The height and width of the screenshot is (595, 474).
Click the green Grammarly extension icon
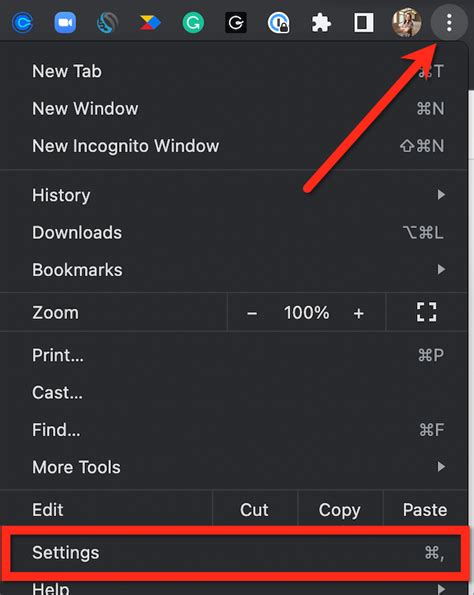193,22
